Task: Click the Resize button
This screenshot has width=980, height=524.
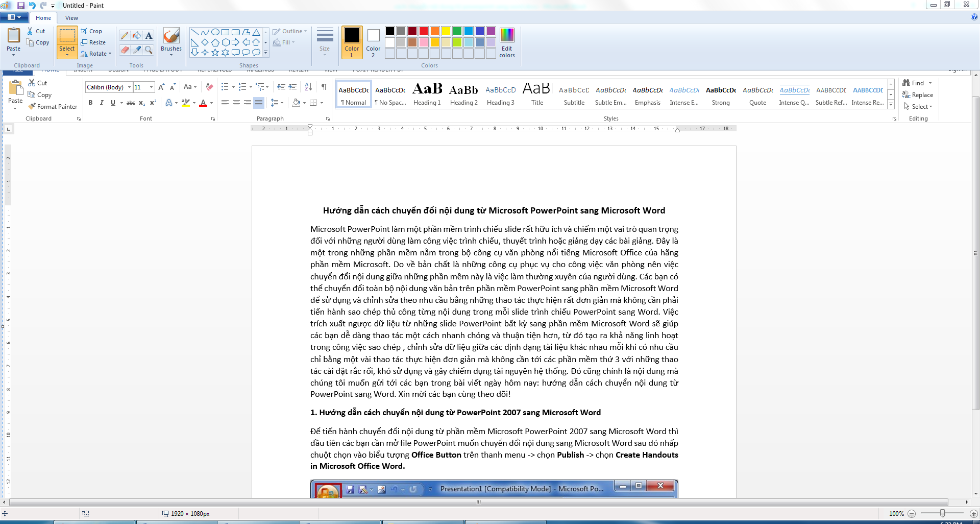Action: tap(93, 42)
